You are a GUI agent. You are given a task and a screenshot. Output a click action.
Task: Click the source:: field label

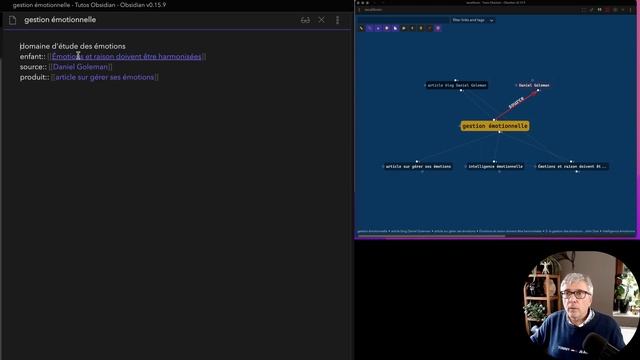33,67
